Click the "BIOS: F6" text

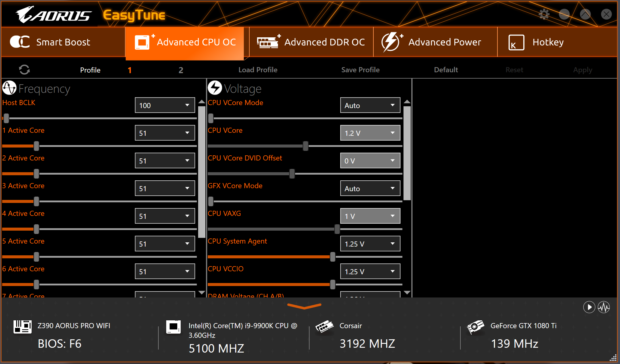tap(60, 344)
